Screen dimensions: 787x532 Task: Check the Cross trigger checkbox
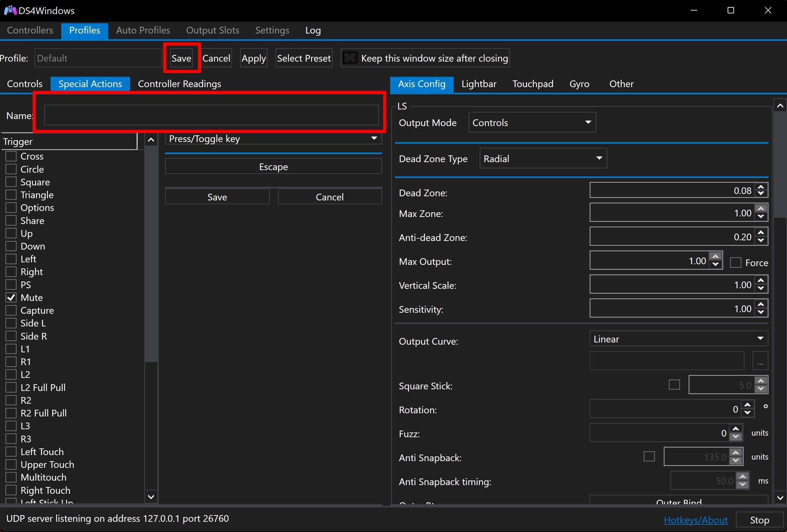tap(11, 156)
